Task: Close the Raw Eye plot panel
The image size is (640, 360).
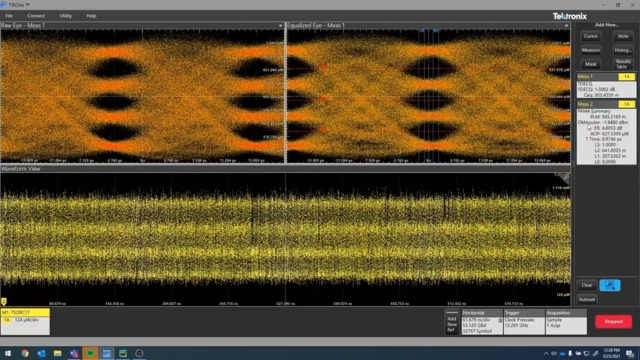Action: pos(280,25)
